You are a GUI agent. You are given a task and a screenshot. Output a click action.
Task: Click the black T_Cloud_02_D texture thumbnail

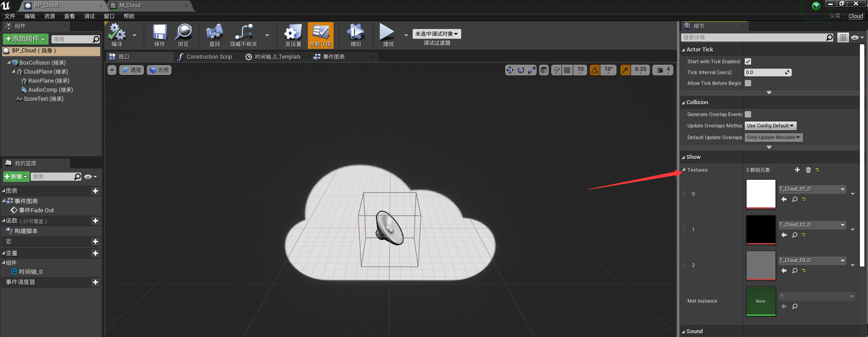pos(761,229)
